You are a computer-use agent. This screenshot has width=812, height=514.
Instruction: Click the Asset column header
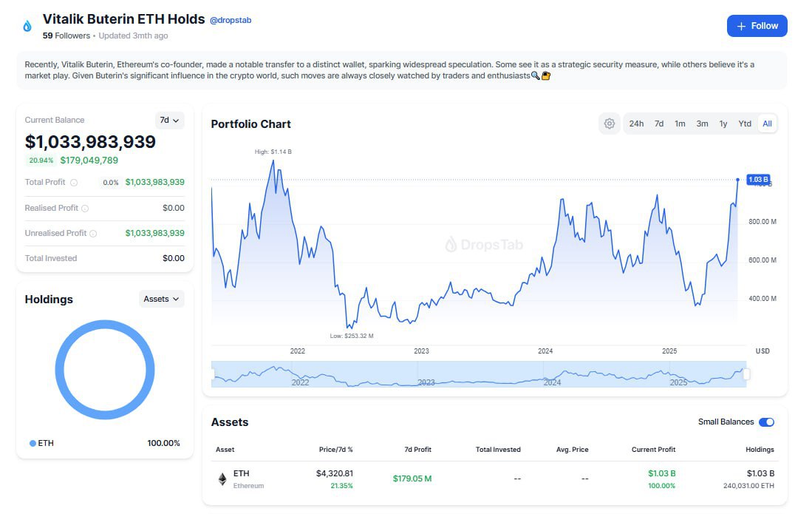coord(225,450)
